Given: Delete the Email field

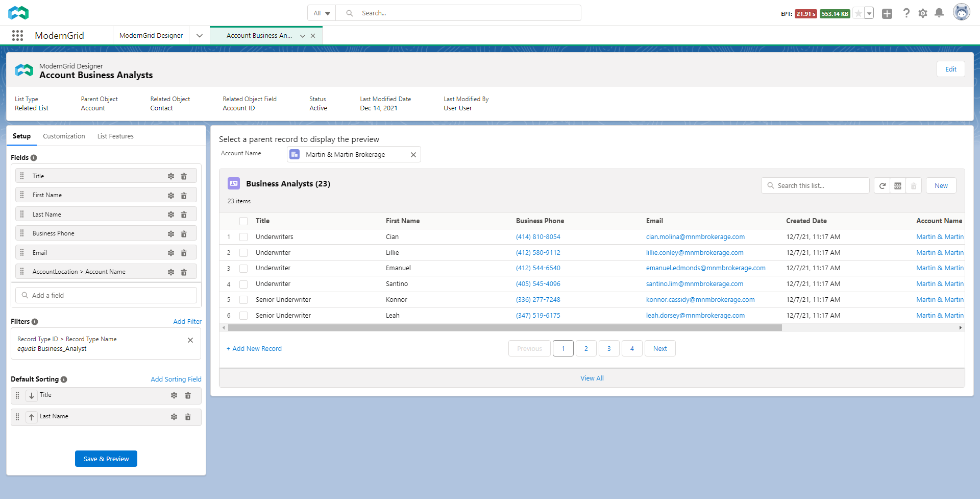Looking at the screenshot, I should (x=184, y=253).
